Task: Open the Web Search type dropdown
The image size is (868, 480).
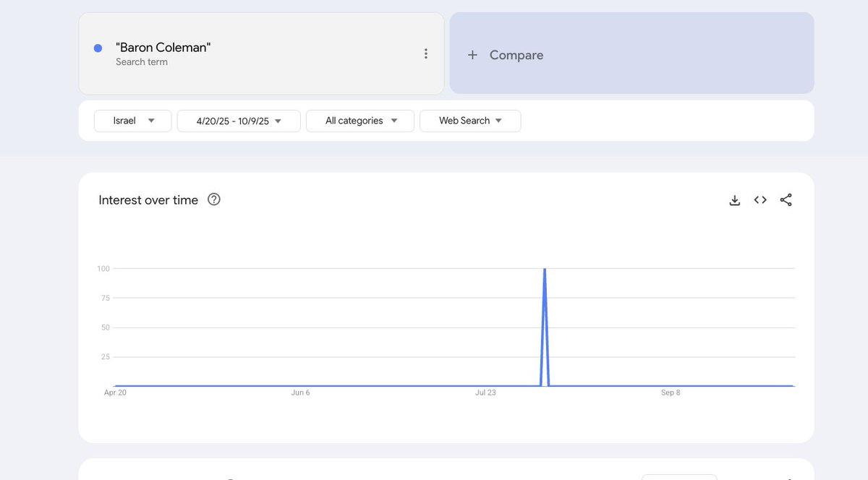Action: (x=470, y=121)
